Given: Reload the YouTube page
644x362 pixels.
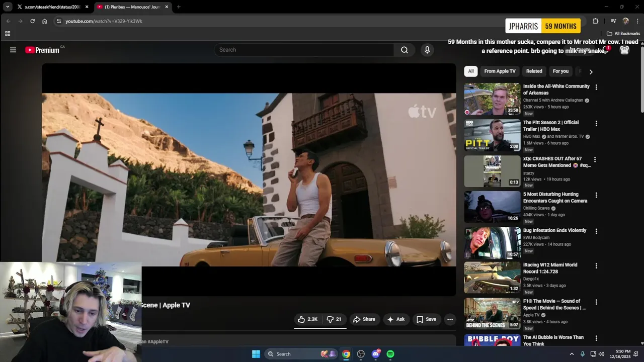Looking at the screenshot, I should tap(32, 21).
